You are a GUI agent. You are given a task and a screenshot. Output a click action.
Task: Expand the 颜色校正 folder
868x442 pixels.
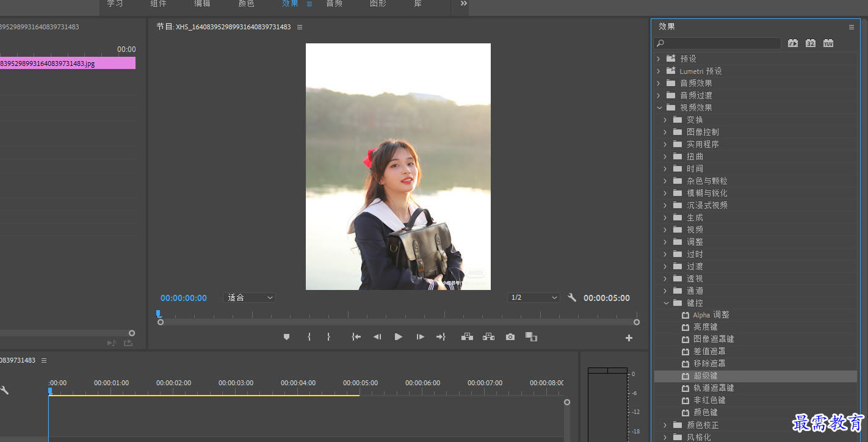pos(665,425)
